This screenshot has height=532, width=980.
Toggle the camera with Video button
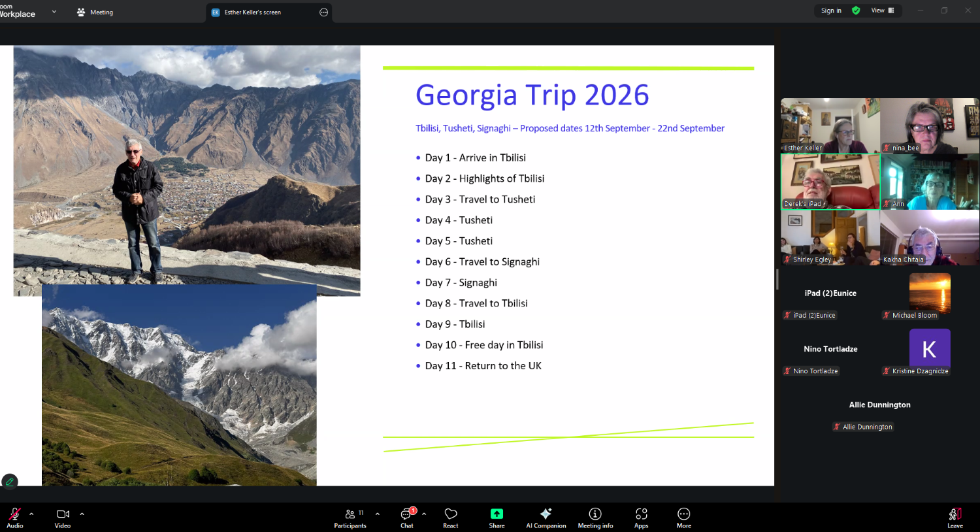coord(63,518)
